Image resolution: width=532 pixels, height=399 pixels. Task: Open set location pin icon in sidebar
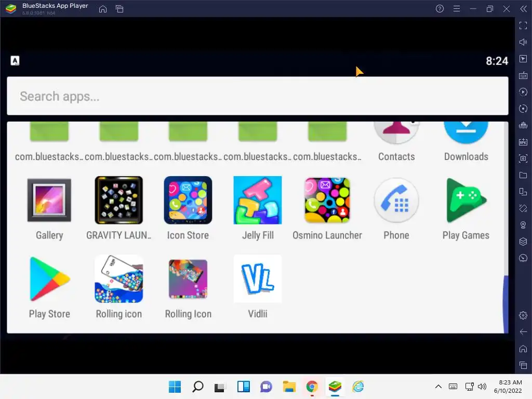point(523,225)
